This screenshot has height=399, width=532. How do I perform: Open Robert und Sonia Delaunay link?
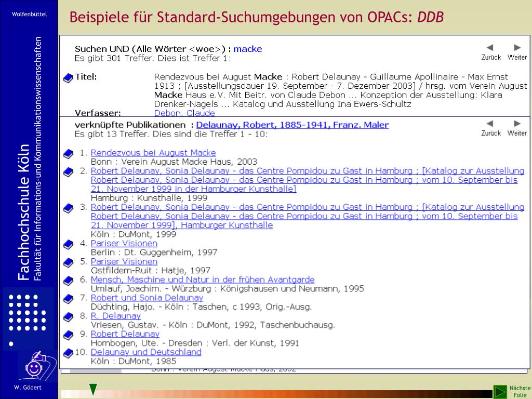coord(147,298)
